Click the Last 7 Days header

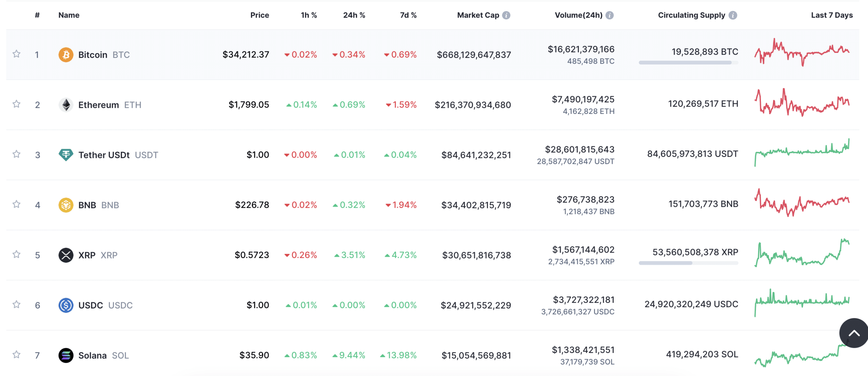tap(832, 15)
